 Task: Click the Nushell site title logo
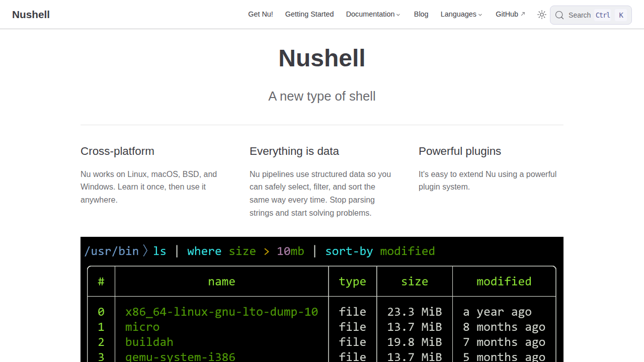(31, 15)
